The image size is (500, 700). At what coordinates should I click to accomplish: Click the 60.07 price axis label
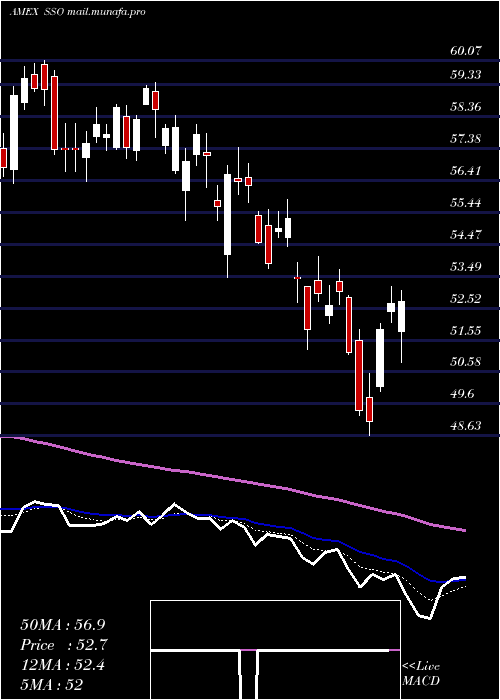pos(466,50)
